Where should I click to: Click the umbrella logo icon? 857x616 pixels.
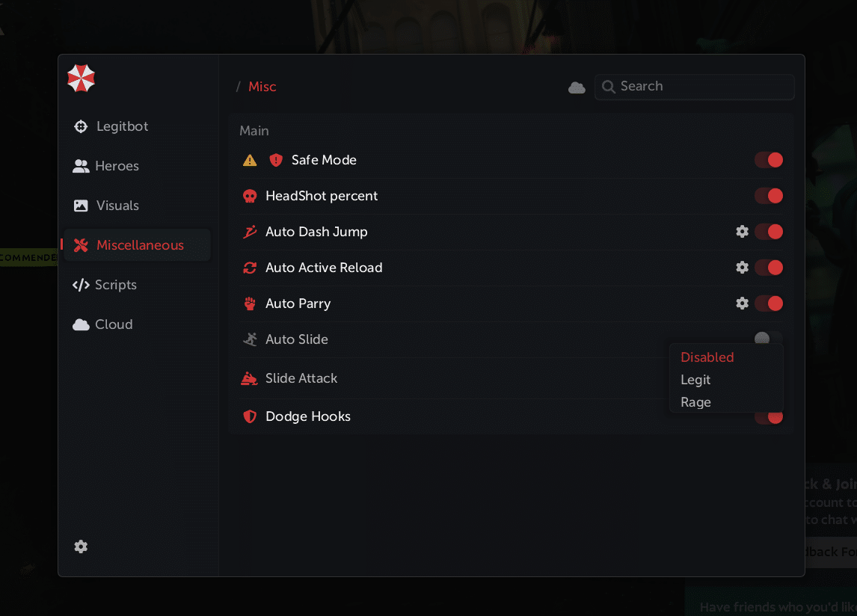[x=81, y=78]
